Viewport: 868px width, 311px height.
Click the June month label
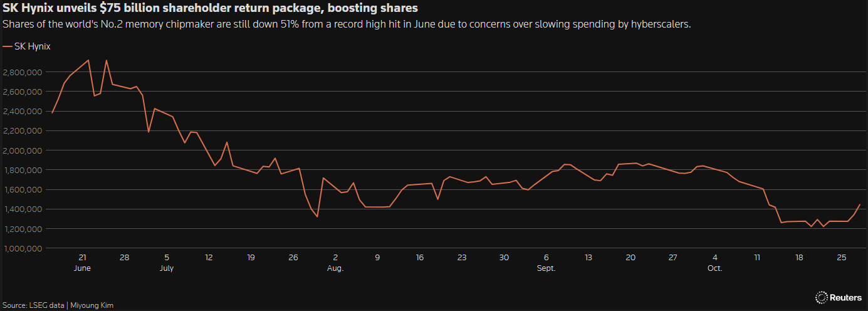[x=82, y=268]
